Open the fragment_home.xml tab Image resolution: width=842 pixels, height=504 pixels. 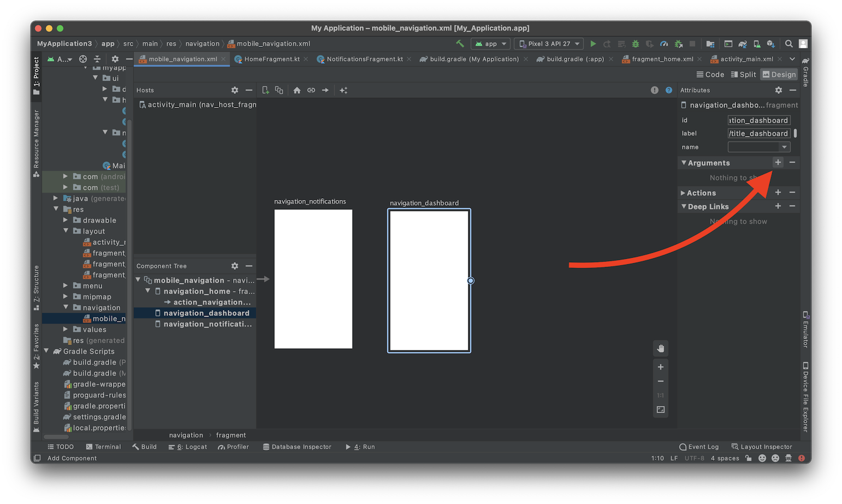(662, 59)
